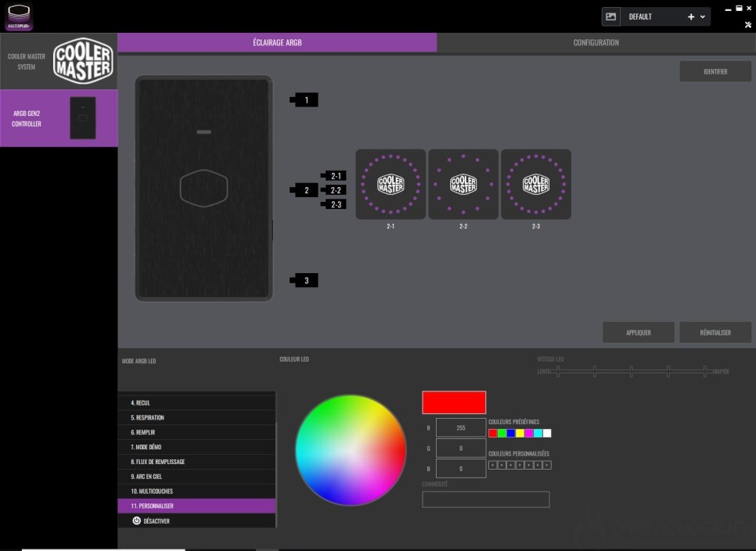This screenshot has width=756, height=551.
Task: Choose the blue predefined color swatch
Action: [x=511, y=434]
